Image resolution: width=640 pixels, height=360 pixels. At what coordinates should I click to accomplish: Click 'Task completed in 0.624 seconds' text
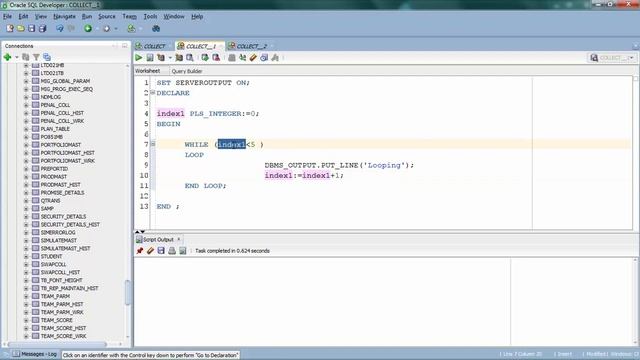point(232,251)
